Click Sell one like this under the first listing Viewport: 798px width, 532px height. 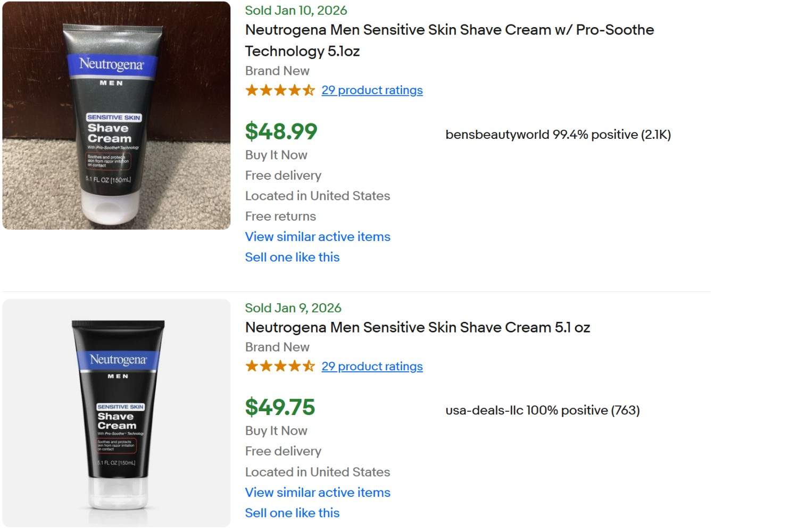tap(292, 257)
